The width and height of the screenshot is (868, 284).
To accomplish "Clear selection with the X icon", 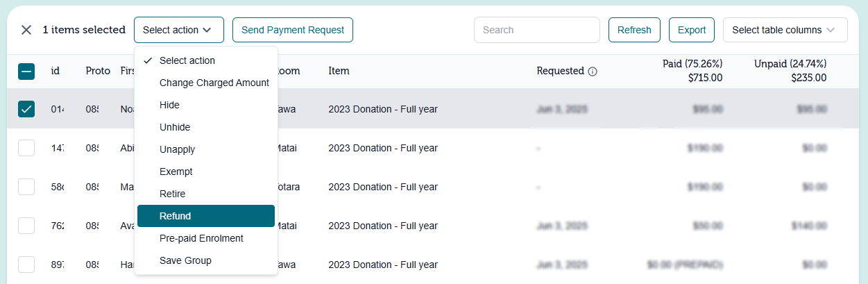I will tap(26, 30).
